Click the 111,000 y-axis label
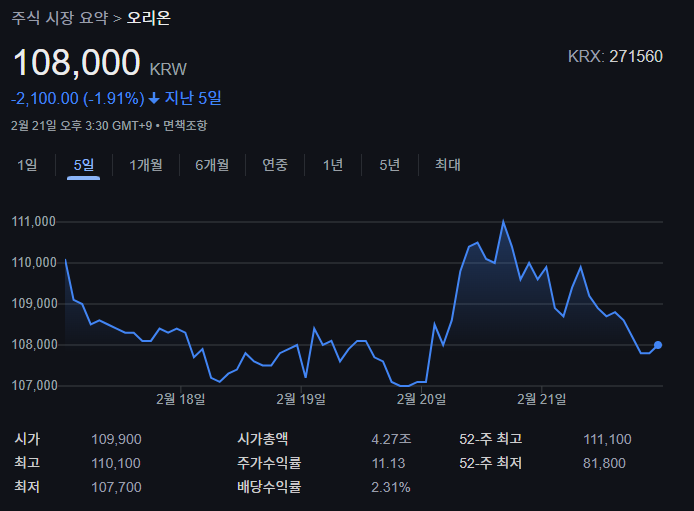This screenshot has height=511, width=694. (x=34, y=222)
